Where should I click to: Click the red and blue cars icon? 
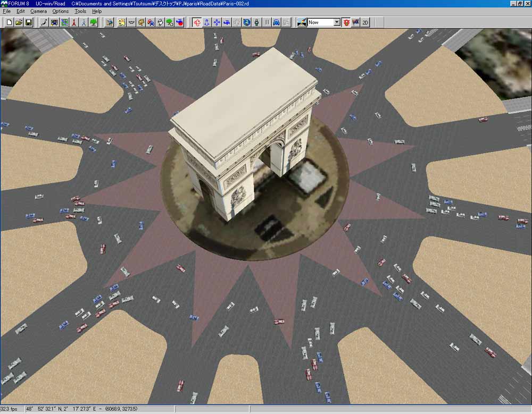tap(151, 22)
